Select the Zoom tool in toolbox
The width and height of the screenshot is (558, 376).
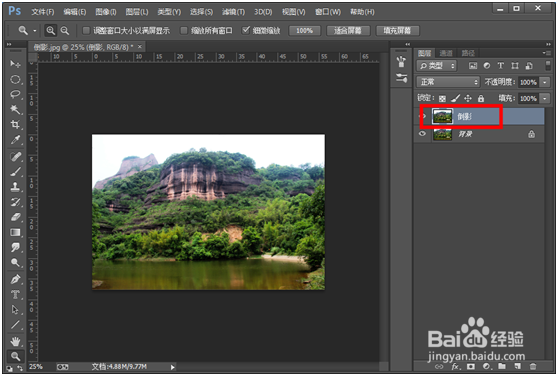[15, 356]
